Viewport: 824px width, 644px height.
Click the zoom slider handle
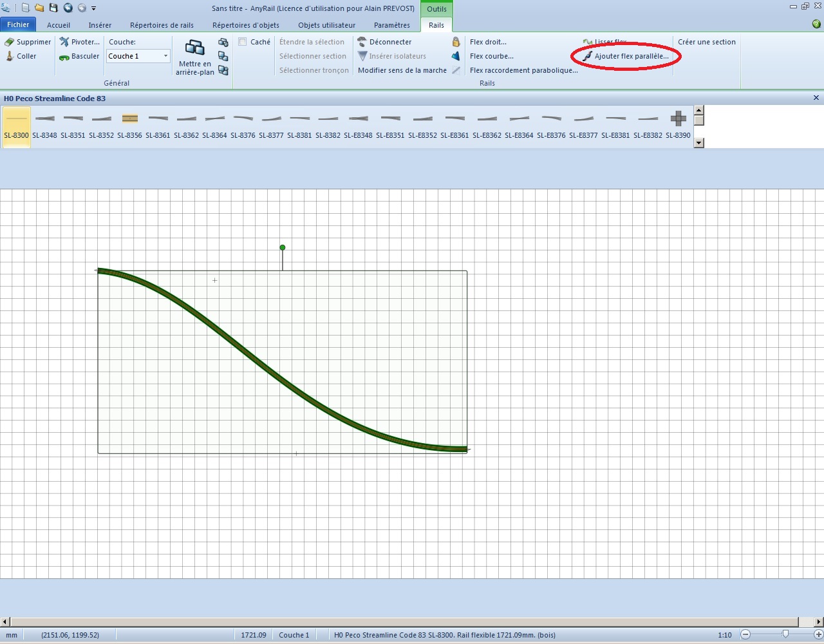785,634
